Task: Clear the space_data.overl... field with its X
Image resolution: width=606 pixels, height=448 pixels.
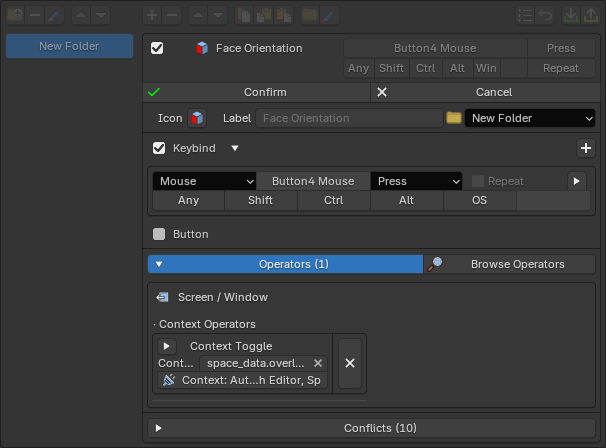Action: (x=318, y=363)
